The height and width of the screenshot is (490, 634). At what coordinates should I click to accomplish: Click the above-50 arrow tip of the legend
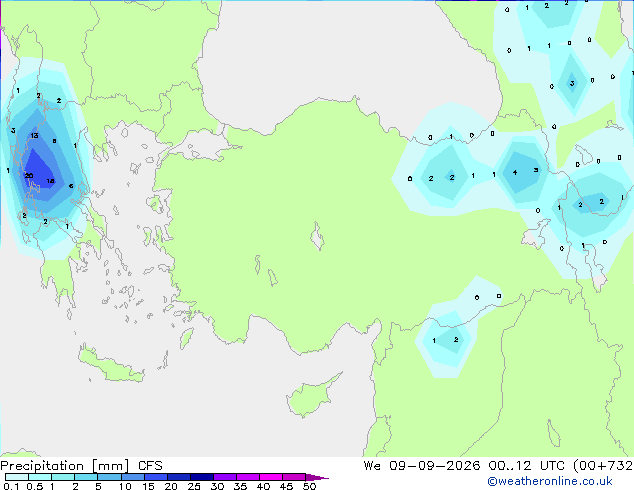click(317, 478)
